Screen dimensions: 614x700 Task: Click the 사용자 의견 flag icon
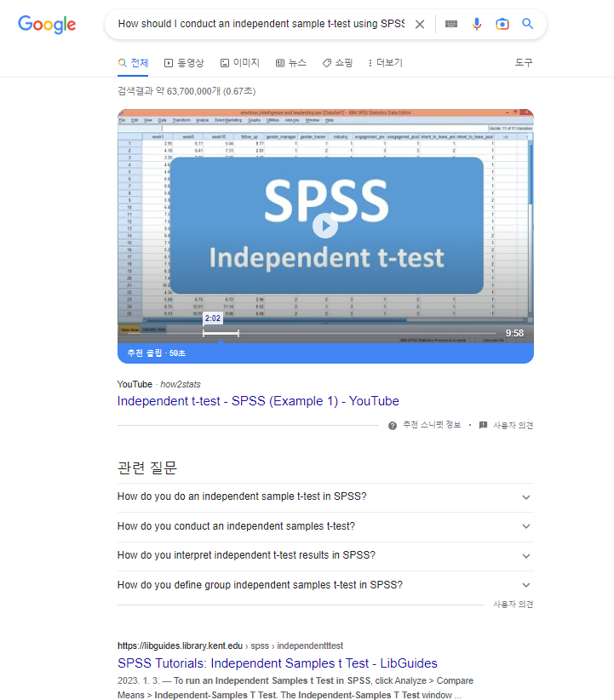pos(483,425)
